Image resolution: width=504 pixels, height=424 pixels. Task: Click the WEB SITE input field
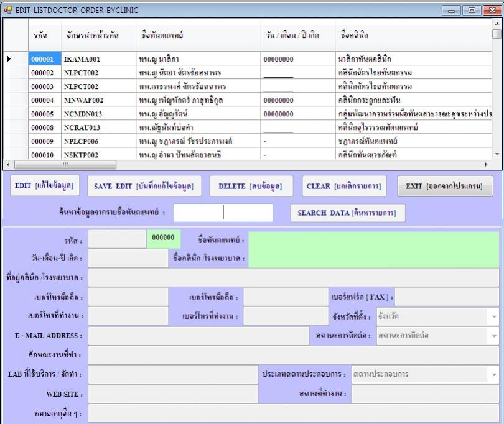click(x=172, y=394)
